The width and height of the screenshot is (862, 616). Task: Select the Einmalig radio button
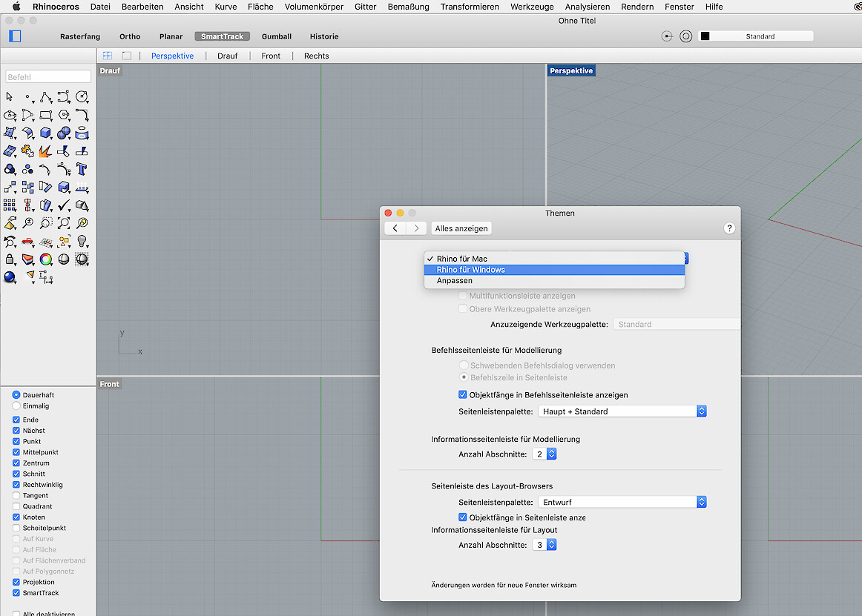pos(16,405)
